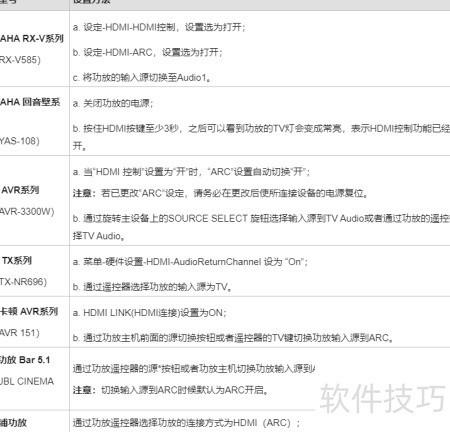Click the HDMI (ARC) connection mode line
450x432 pixels.
[186, 423]
